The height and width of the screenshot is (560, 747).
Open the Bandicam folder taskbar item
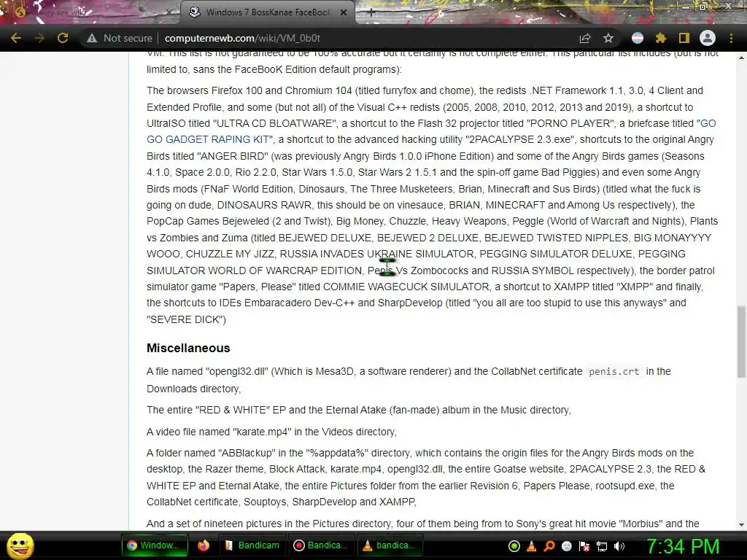pos(252,545)
